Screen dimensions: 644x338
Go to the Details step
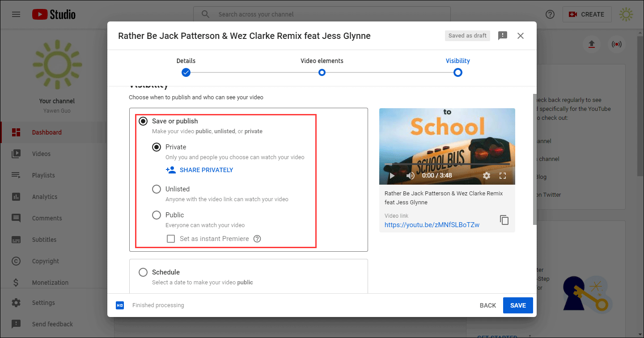[x=186, y=72]
